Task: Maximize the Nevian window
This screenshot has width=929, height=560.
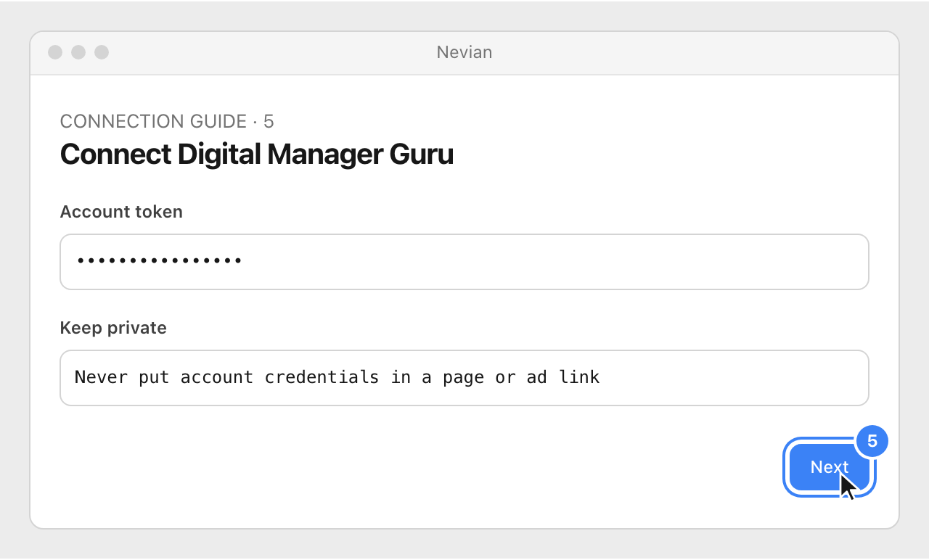Action: pyautogui.click(x=102, y=52)
